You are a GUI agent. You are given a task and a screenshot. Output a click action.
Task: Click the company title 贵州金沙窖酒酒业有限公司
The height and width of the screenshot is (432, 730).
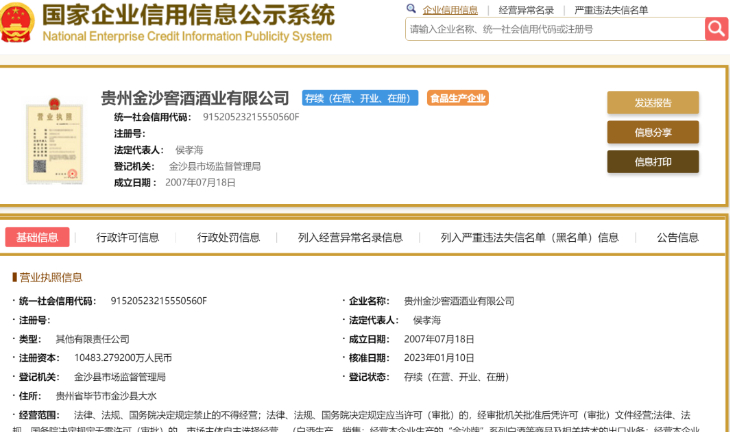(x=195, y=98)
